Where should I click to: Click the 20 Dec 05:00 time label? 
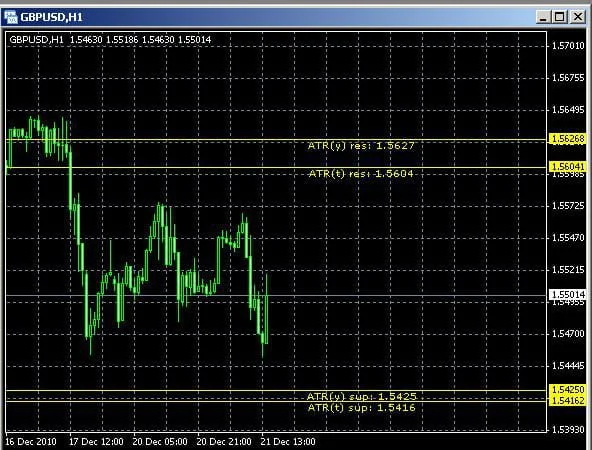[x=160, y=442]
